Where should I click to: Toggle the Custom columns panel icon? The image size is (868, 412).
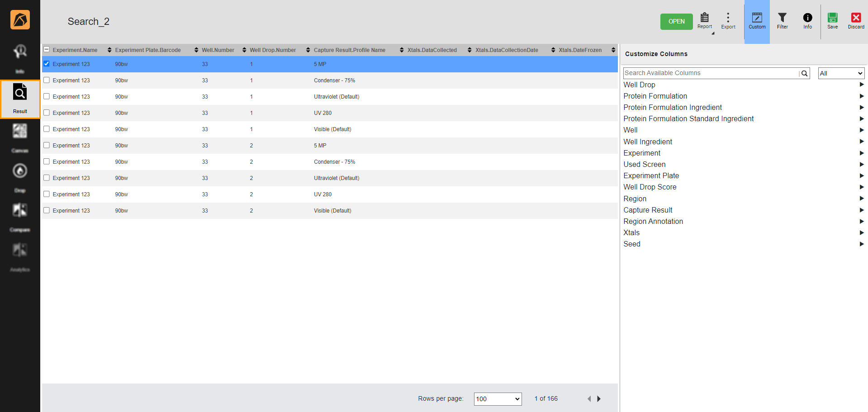tap(757, 21)
